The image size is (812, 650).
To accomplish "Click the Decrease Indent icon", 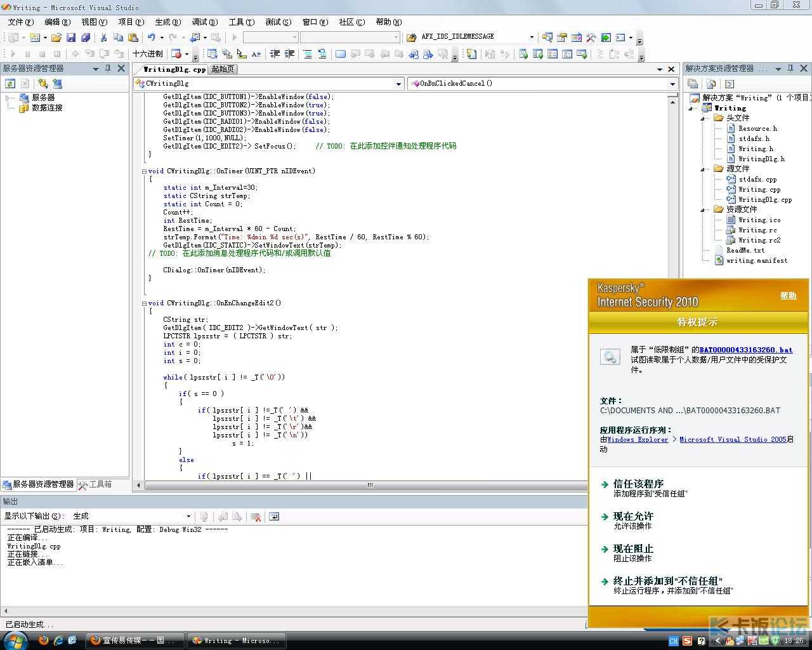I will tap(275, 54).
